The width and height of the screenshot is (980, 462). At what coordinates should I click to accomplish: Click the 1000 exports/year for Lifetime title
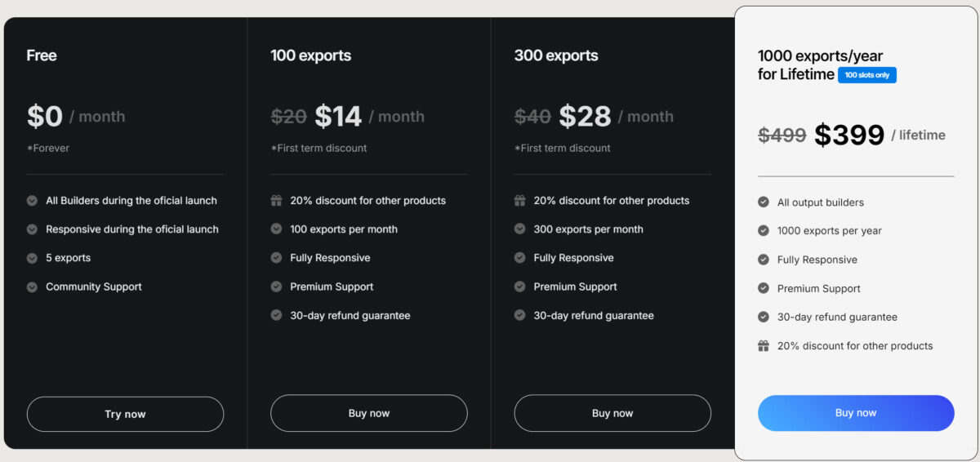coord(820,65)
